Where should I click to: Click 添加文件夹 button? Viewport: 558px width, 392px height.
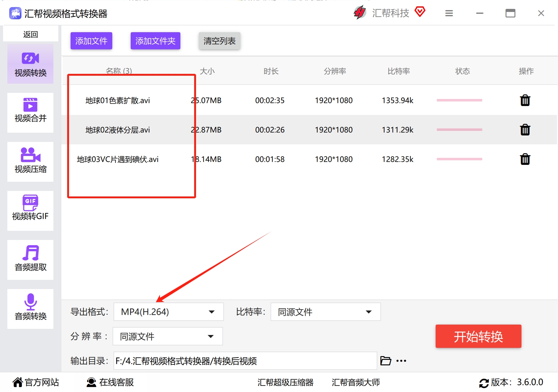[x=156, y=41]
